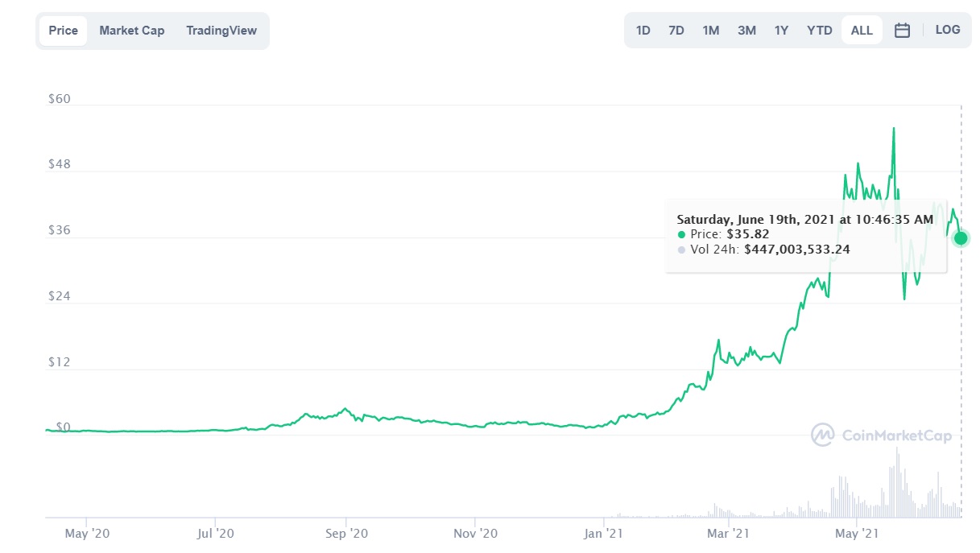The image size is (980, 553).
Task: Switch to the Price tab
Action: point(63,31)
